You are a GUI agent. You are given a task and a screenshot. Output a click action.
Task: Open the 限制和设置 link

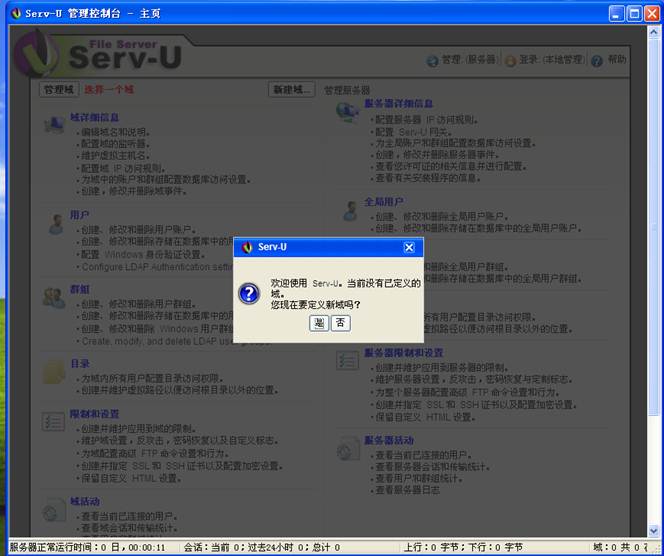[94, 414]
